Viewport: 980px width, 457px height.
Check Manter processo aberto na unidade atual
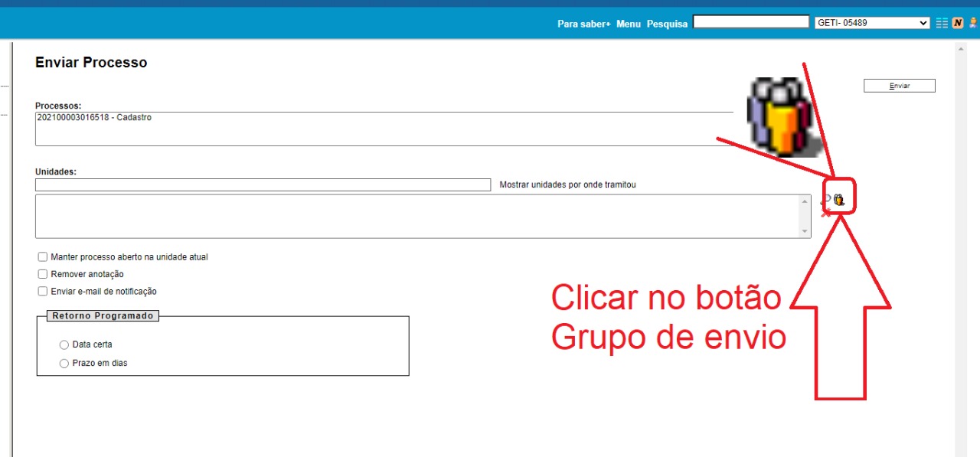[x=43, y=257]
